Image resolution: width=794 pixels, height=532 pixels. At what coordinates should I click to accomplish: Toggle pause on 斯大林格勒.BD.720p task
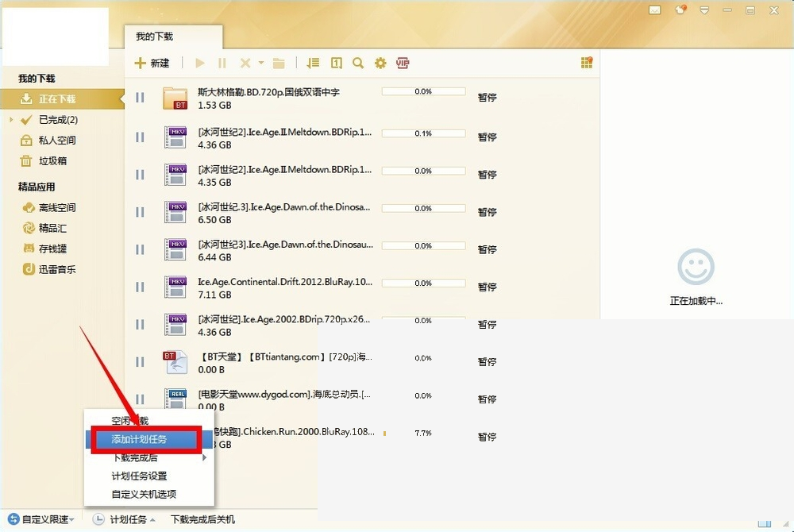[140, 98]
